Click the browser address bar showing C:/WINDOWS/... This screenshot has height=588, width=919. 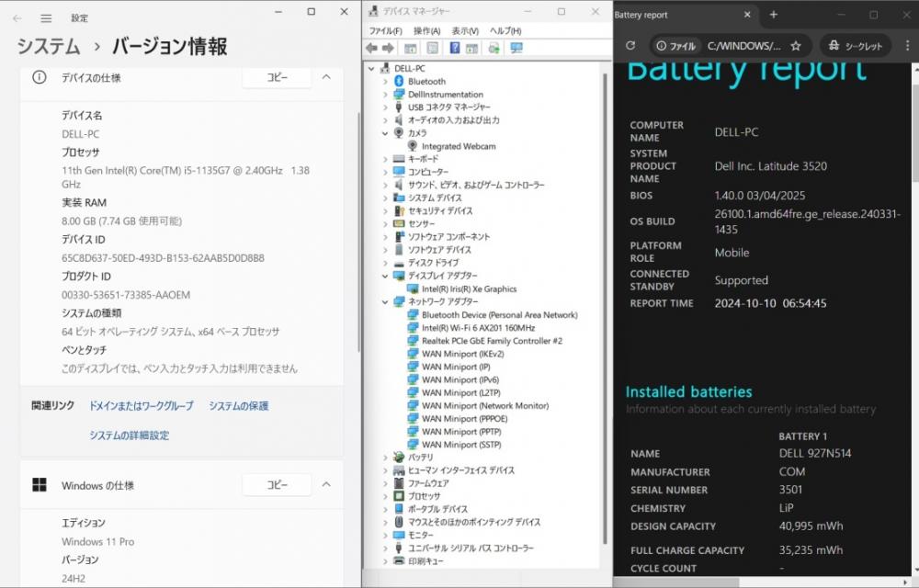coord(743,46)
